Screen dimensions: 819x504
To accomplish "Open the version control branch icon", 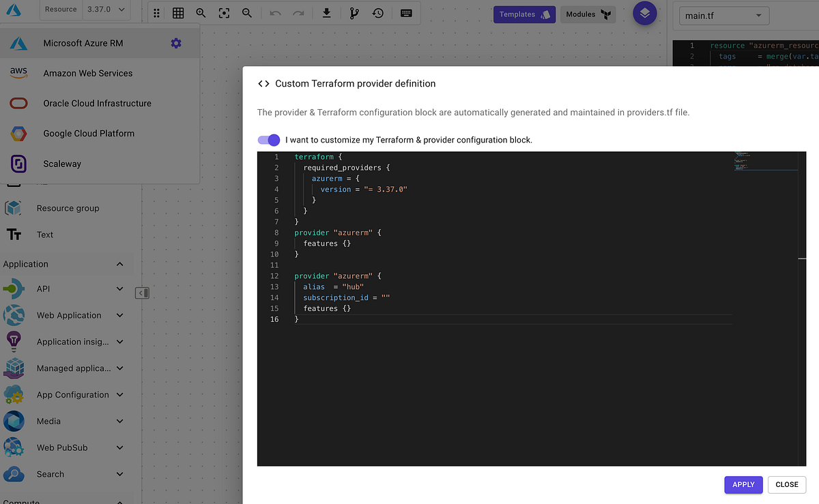I will 354,12.
